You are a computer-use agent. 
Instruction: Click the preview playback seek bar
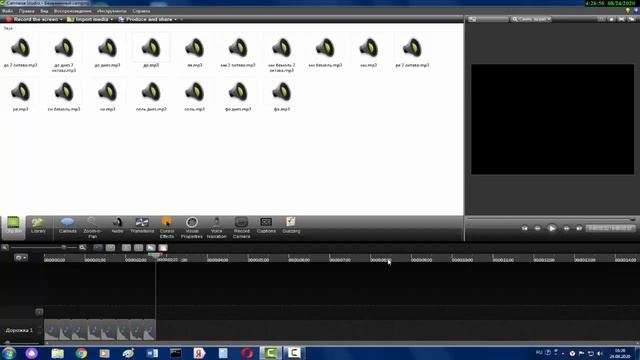(550, 219)
